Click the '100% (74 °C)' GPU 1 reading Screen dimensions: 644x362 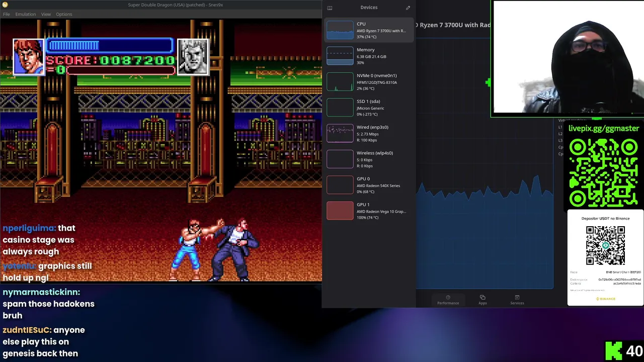[x=367, y=217]
